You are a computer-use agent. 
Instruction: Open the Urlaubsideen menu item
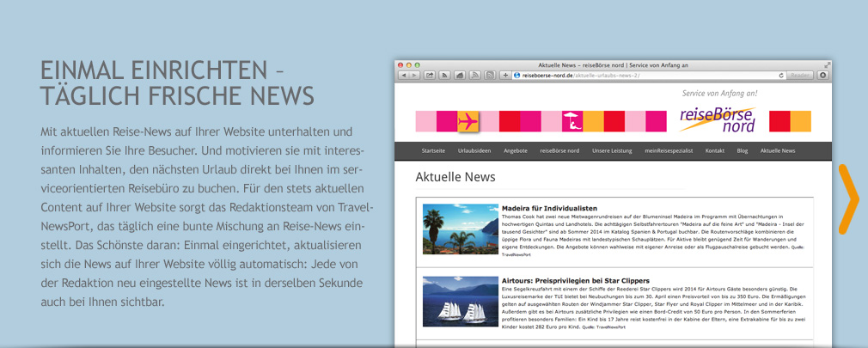click(474, 150)
